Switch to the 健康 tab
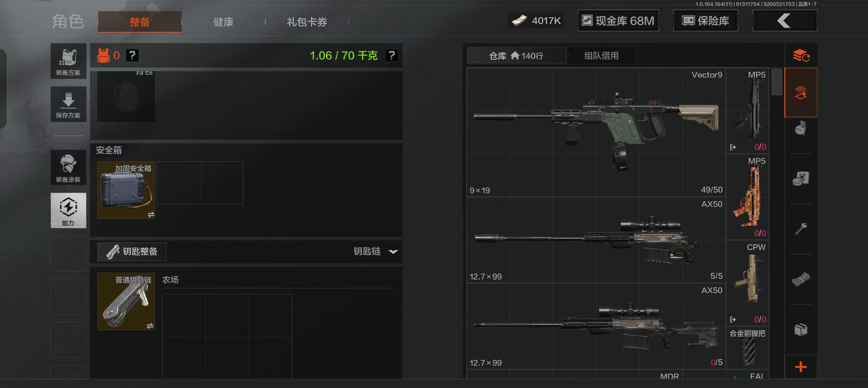868x388 pixels. click(x=223, y=22)
